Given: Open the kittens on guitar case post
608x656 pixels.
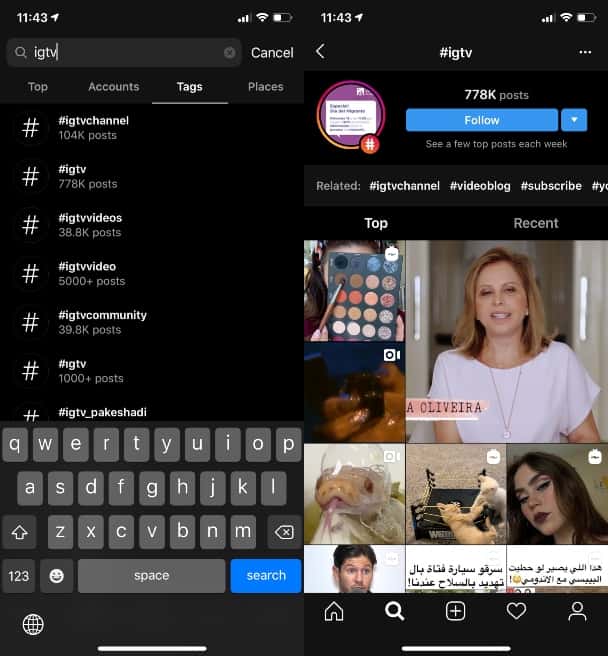Looking at the screenshot, I should (x=456, y=494).
